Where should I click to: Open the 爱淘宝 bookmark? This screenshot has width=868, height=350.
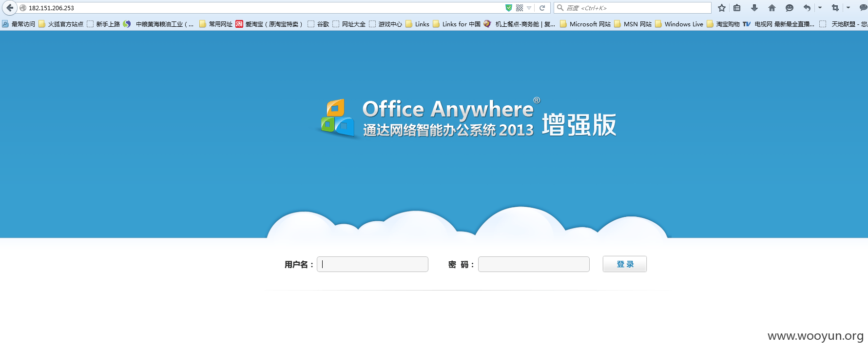[x=269, y=24]
